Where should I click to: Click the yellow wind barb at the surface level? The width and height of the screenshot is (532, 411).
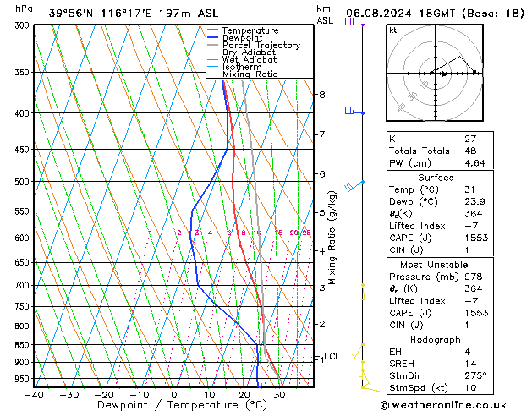(x=370, y=390)
